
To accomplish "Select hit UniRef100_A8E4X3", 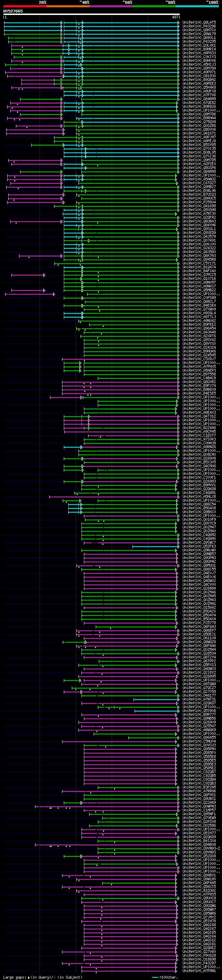I will coord(199,412).
